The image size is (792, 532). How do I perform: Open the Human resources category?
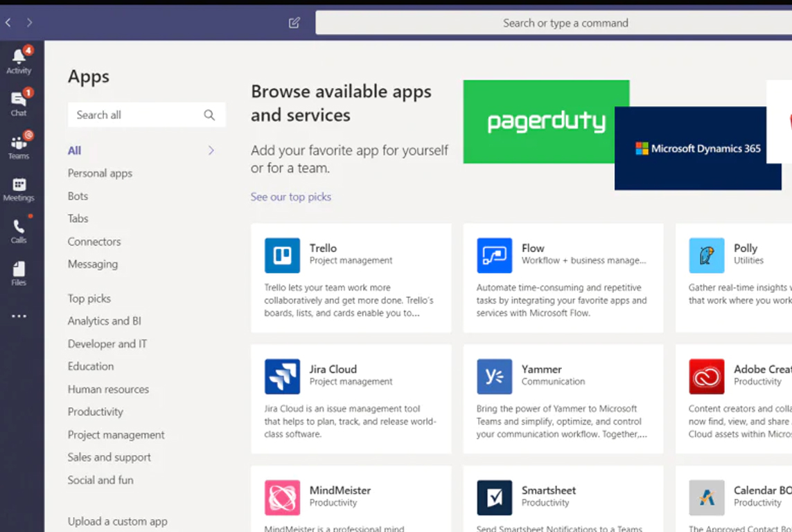(x=109, y=389)
